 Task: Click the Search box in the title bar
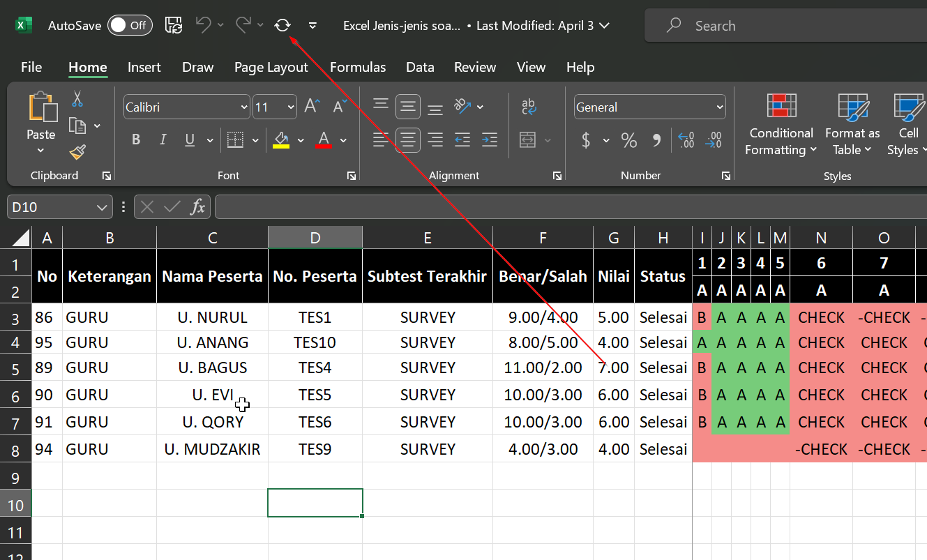(x=785, y=26)
